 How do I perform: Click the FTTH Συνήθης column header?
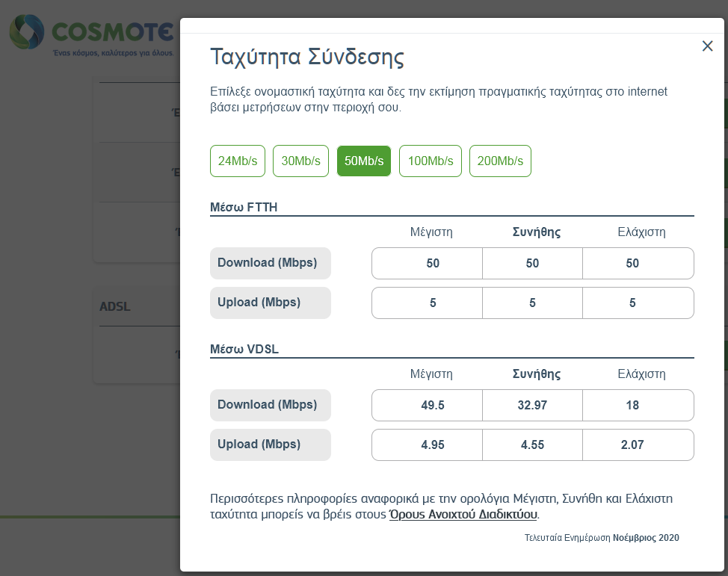pyautogui.click(x=536, y=232)
